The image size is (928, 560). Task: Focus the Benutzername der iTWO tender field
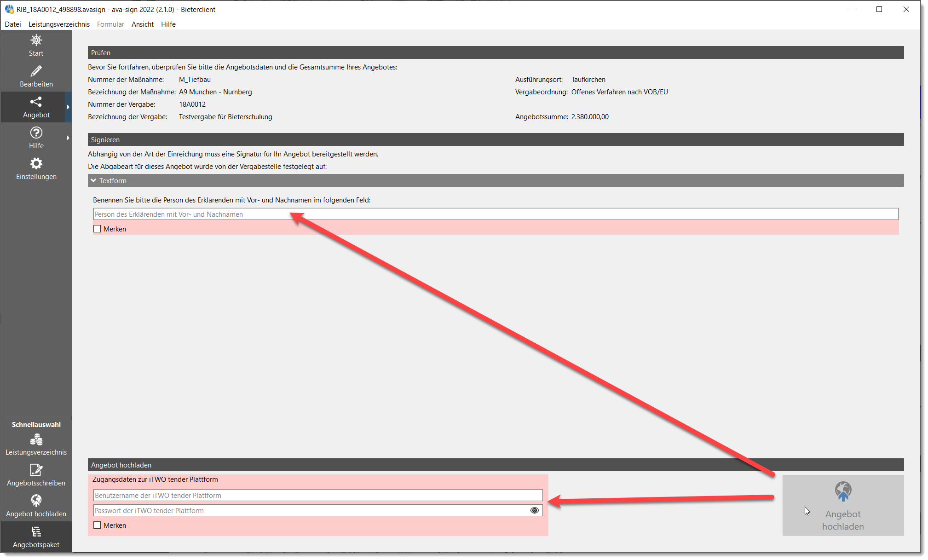(x=318, y=495)
